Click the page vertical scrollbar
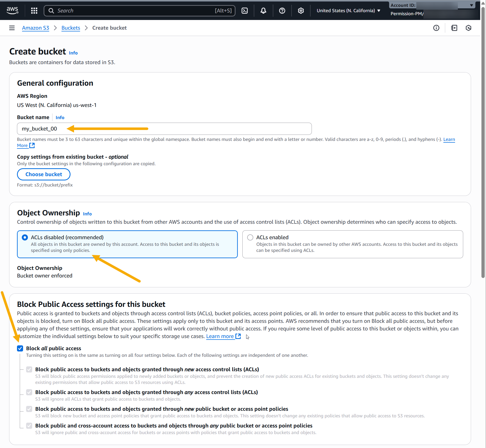The height and width of the screenshot is (448, 486). click(x=483, y=152)
